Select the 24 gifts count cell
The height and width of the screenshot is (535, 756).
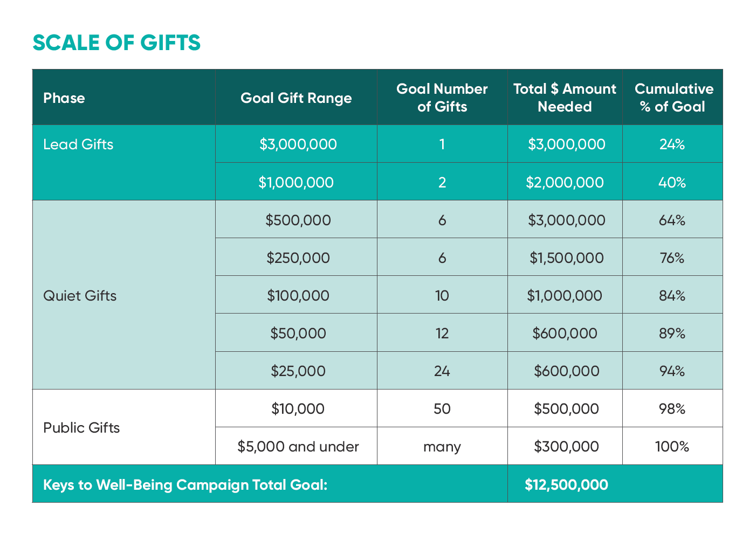click(442, 371)
